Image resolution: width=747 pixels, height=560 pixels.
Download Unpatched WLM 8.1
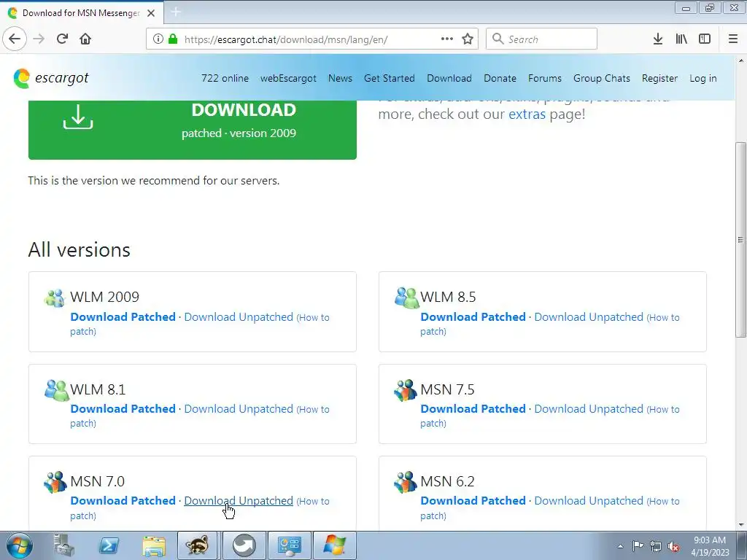coord(239,409)
